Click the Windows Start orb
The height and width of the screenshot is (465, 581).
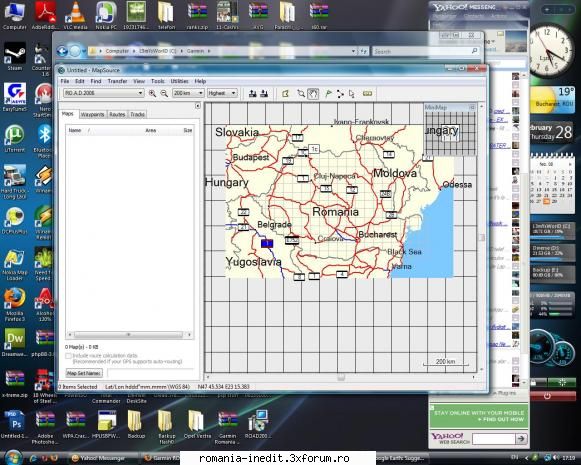[14, 457]
